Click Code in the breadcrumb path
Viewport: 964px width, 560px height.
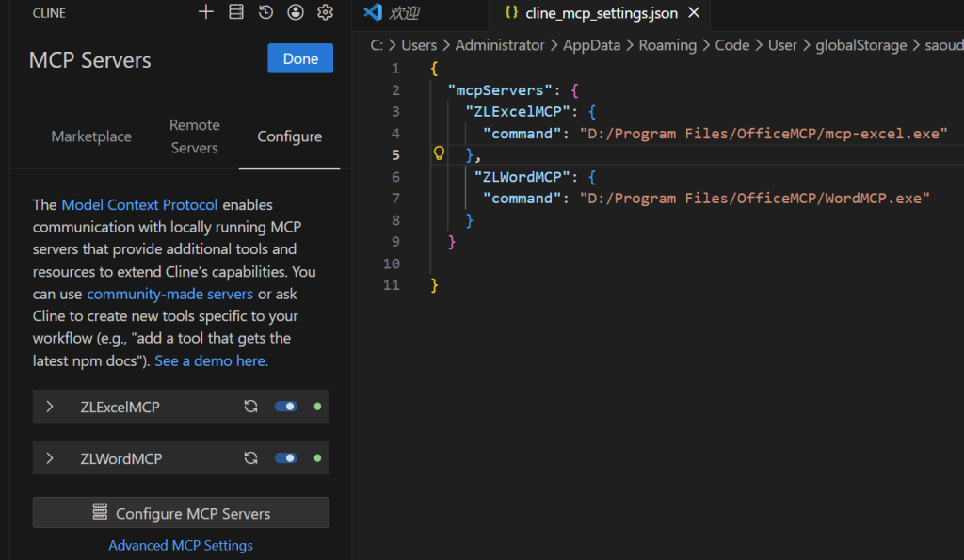coord(732,45)
